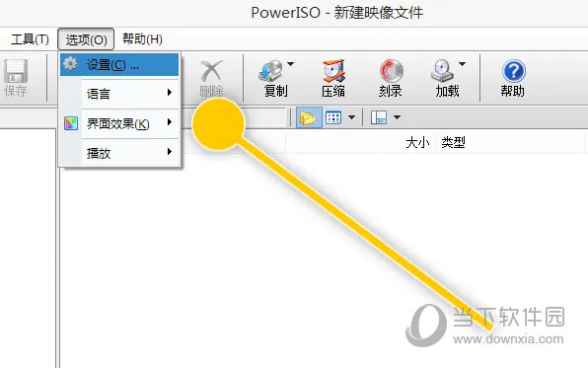Click the 压缩 compress icon

coord(333,71)
